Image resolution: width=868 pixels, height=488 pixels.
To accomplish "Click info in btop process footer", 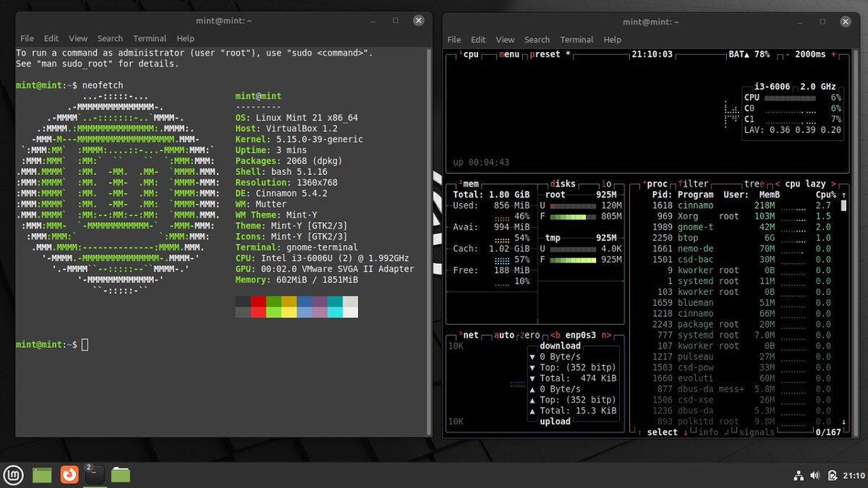I will pos(708,432).
